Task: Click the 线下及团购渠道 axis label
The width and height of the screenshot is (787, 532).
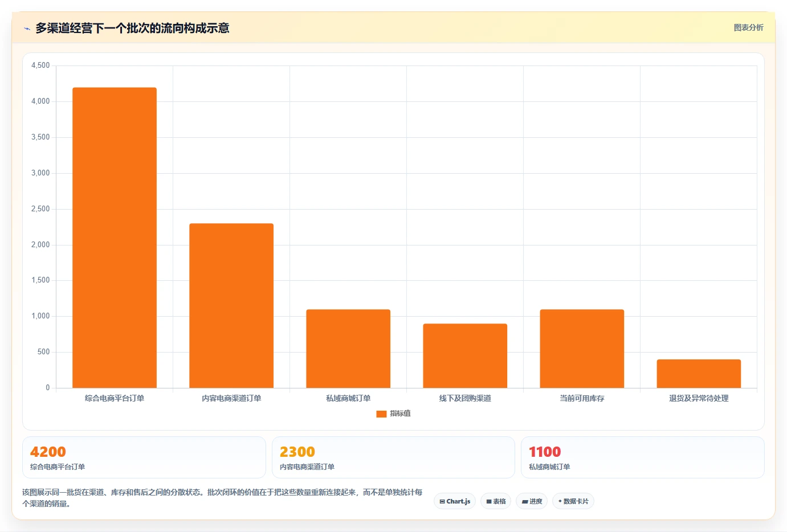Action: 465,398
